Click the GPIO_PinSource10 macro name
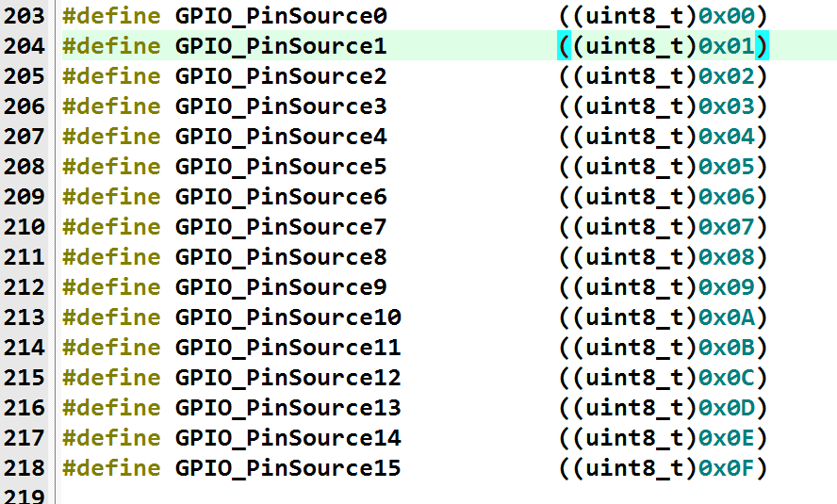The height and width of the screenshot is (504, 837). [288, 317]
